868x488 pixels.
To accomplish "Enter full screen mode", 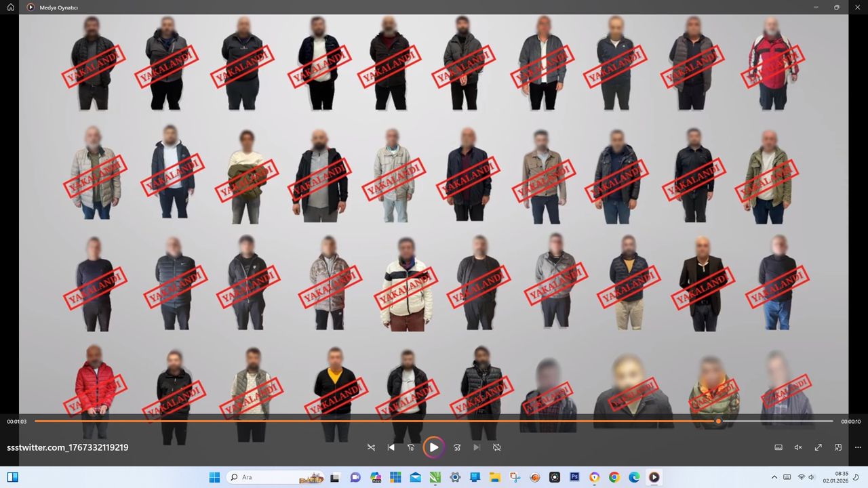I will (x=818, y=447).
